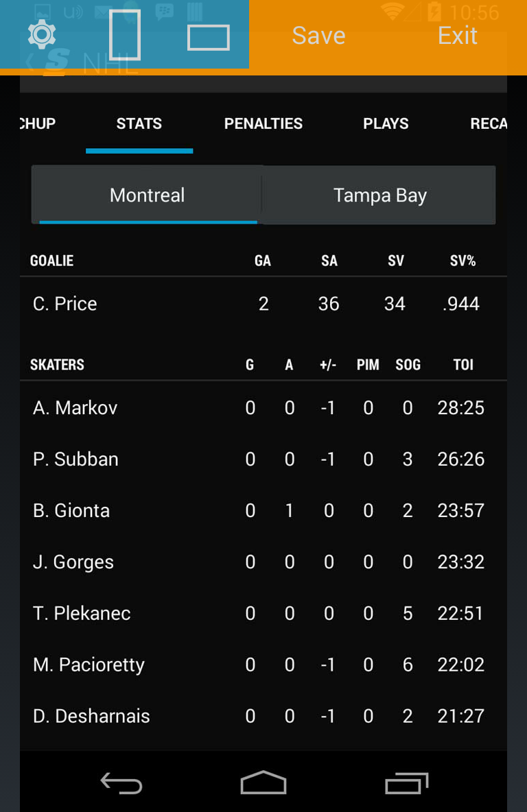Save the screenshot overlay

click(318, 36)
